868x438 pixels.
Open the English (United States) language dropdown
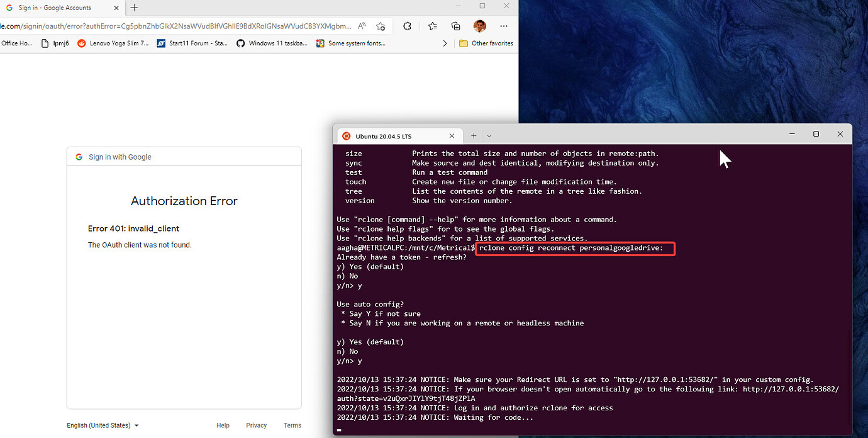(x=103, y=425)
